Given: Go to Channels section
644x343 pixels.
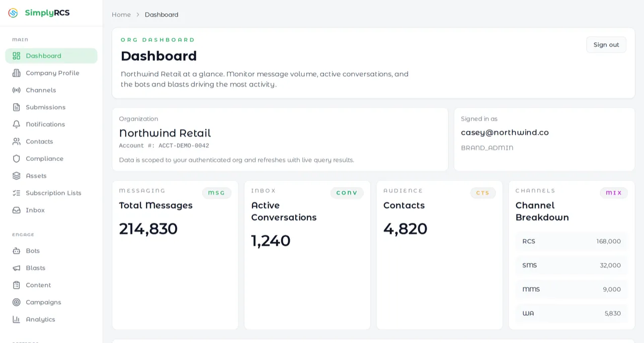Looking at the screenshot, I should click(x=51, y=90).
